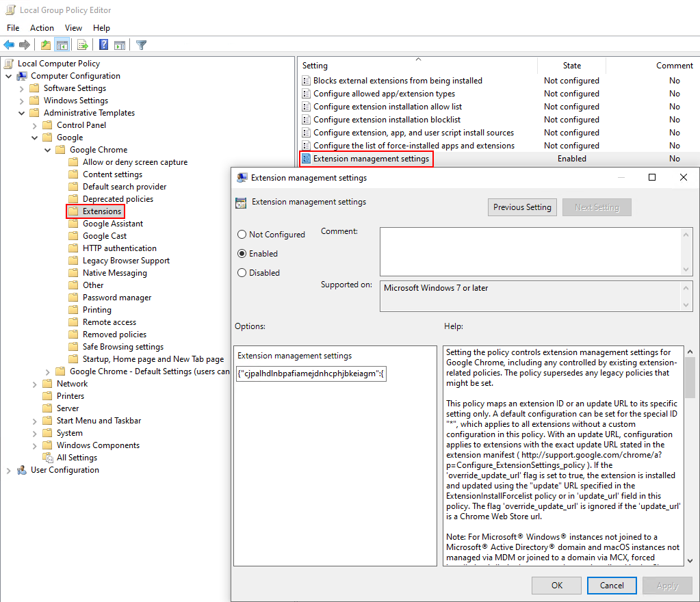The width and height of the screenshot is (700, 602).
Task: Click the Show/Hide Action Pane icon
Action: tap(120, 44)
